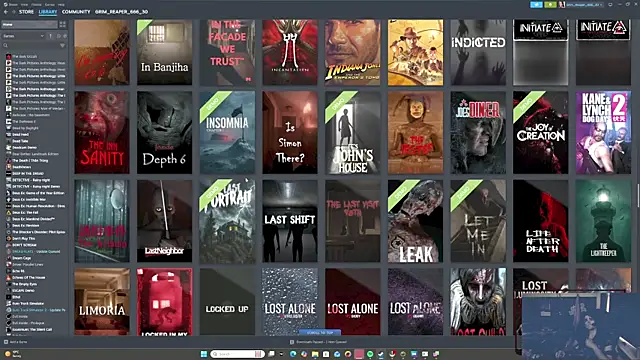Open The Last Portrait demo cover
Image resolution: width=640 pixels, height=360 pixels.
click(x=227, y=221)
